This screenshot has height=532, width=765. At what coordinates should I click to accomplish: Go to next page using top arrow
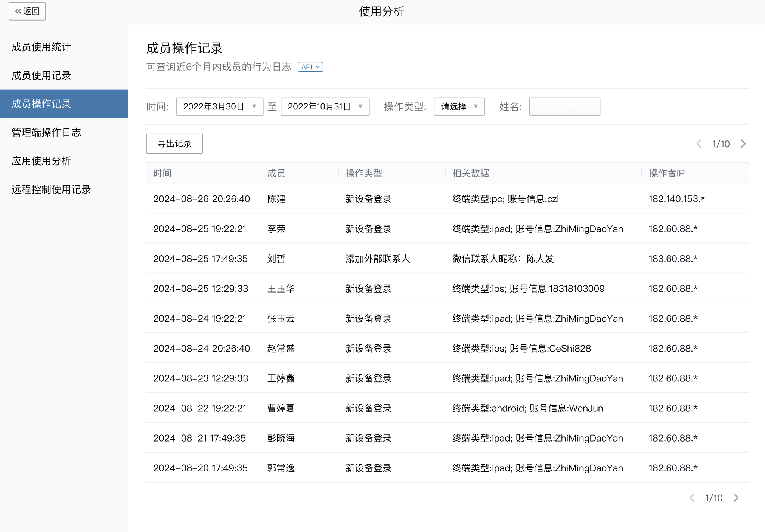tap(743, 144)
